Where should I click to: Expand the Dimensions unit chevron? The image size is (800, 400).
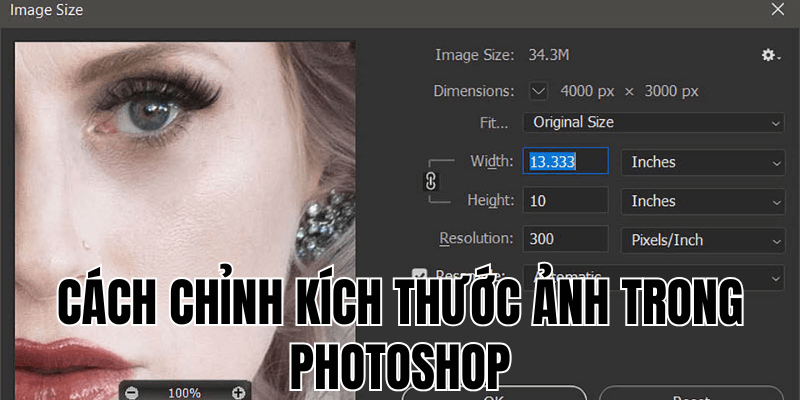(539, 91)
